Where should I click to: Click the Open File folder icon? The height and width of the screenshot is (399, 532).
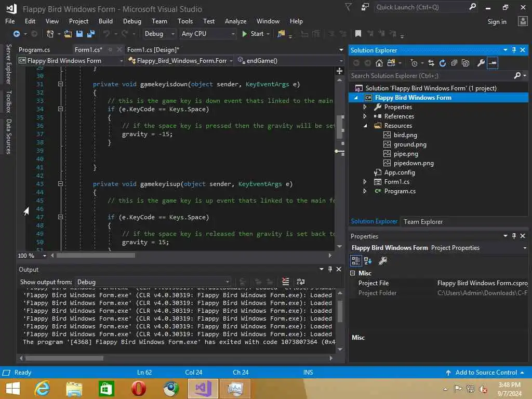(x=68, y=34)
